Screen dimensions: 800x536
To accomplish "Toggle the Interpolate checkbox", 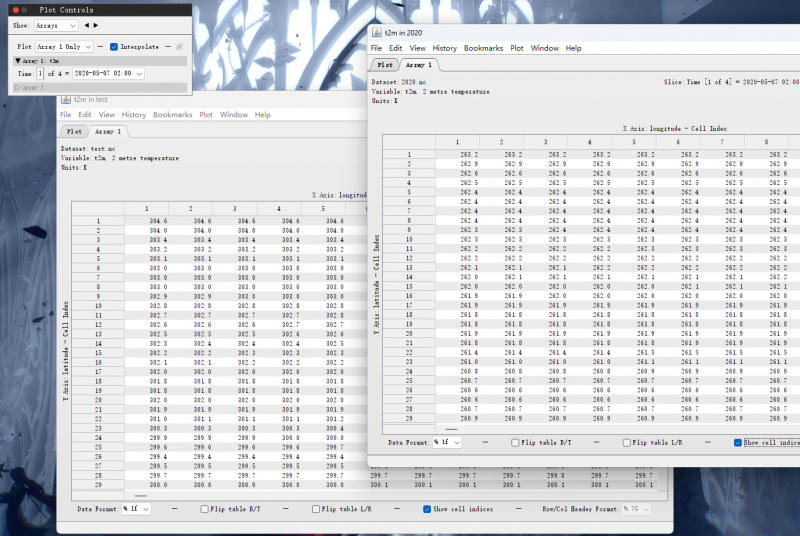I will 114,46.
